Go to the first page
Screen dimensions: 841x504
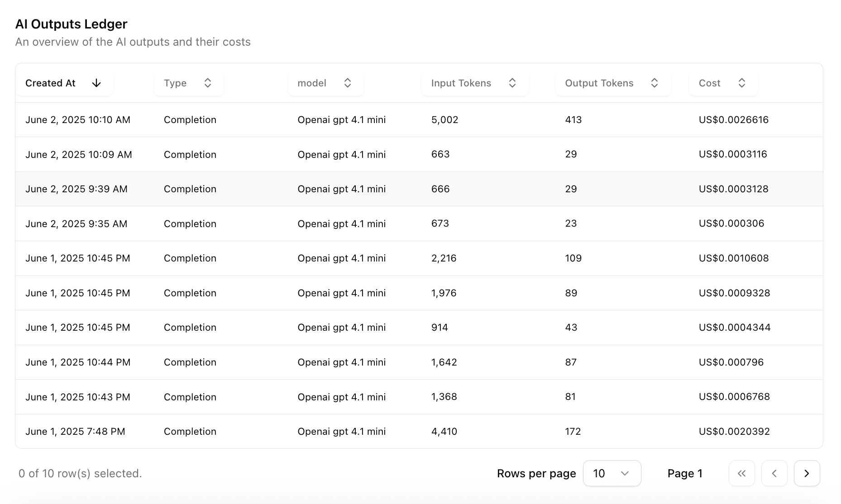pyautogui.click(x=741, y=473)
